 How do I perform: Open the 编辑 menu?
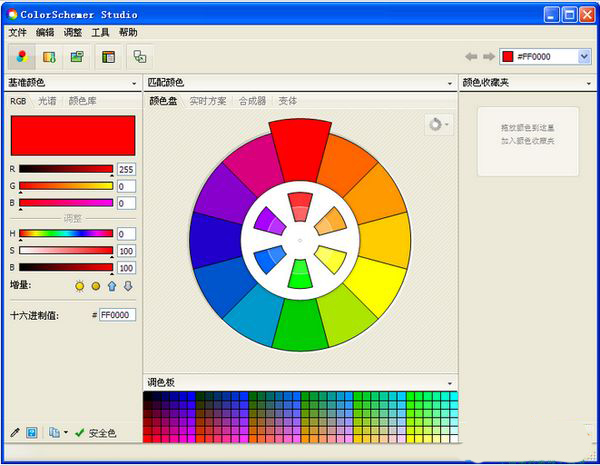(45, 33)
